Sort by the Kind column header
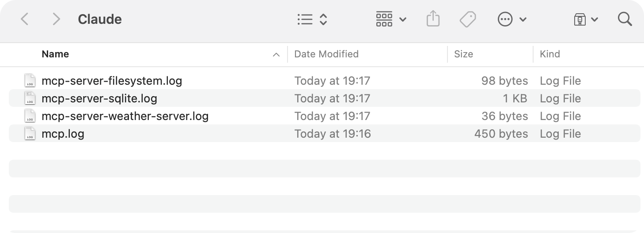Screen dimensions: 644x233 tap(550, 54)
